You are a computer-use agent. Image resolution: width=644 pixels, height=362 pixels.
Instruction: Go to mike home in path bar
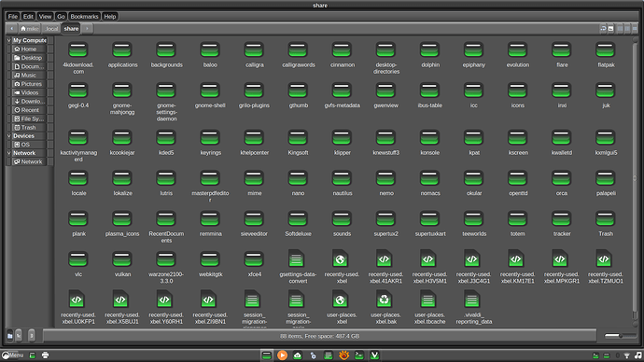(x=30, y=28)
